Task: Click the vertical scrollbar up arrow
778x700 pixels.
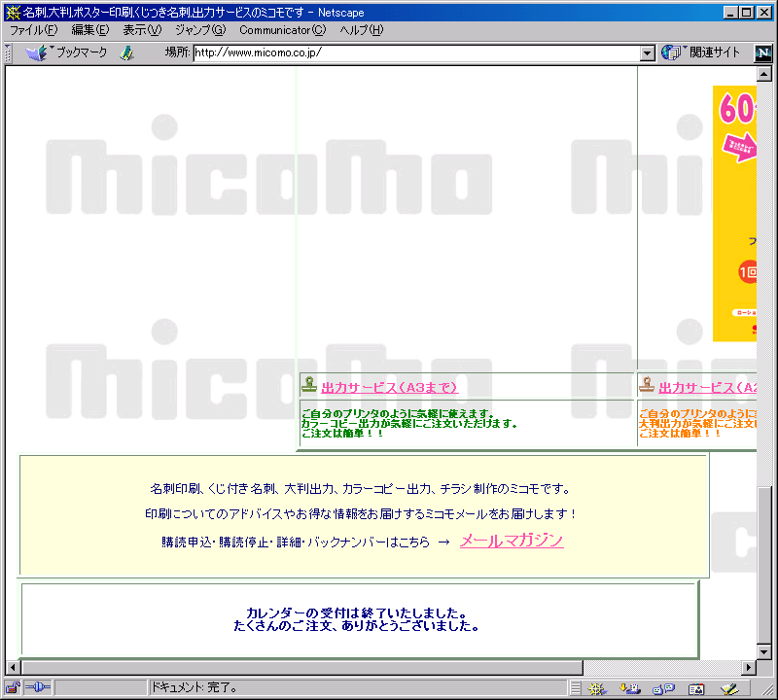Action: click(x=764, y=75)
